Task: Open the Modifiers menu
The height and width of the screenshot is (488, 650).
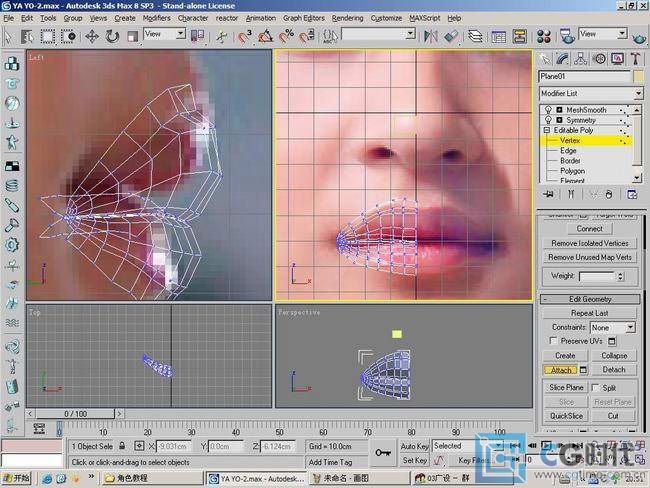Action: (156, 18)
